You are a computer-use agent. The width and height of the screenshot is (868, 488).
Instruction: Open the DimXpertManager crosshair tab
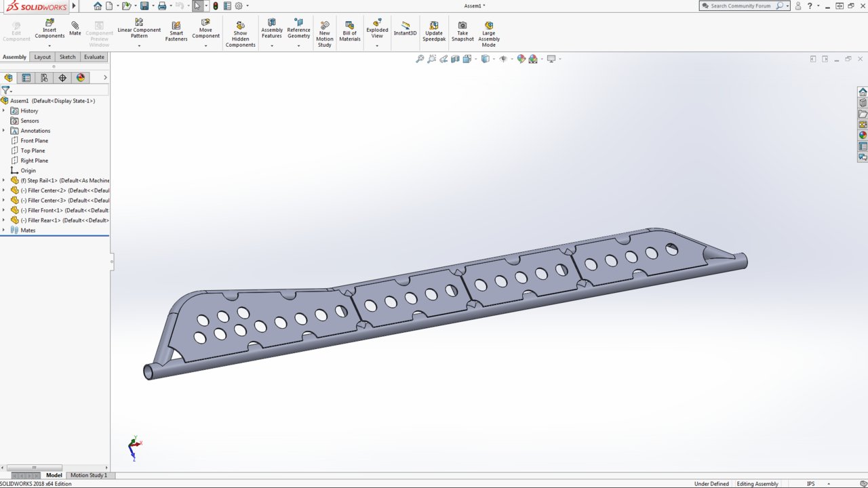pos(62,78)
